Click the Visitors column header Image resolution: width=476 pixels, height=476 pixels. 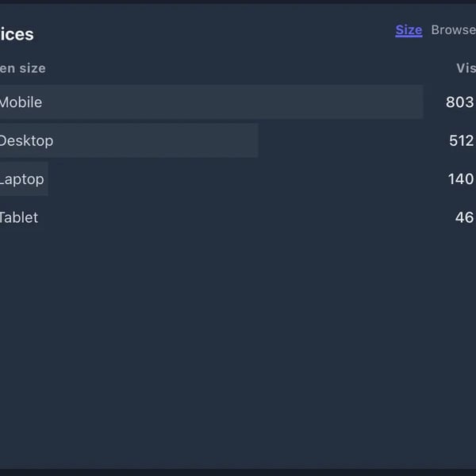pyautogui.click(x=466, y=68)
